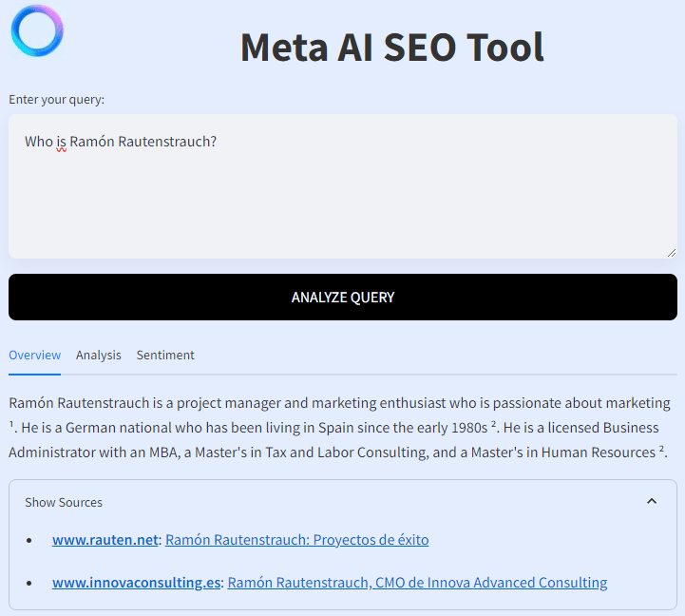Image resolution: width=685 pixels, height=616 pixels.
Task: Click the 'Meta AI SEO Tool' heading
Action: pyautogui.click(x=391, y=48)
